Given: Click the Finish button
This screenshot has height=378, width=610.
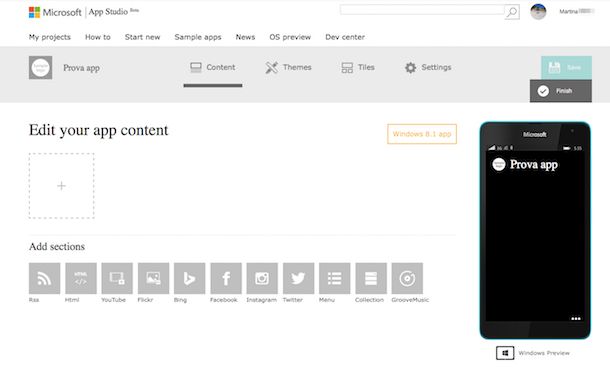Looking at the screenshot, I should point(561,91).
